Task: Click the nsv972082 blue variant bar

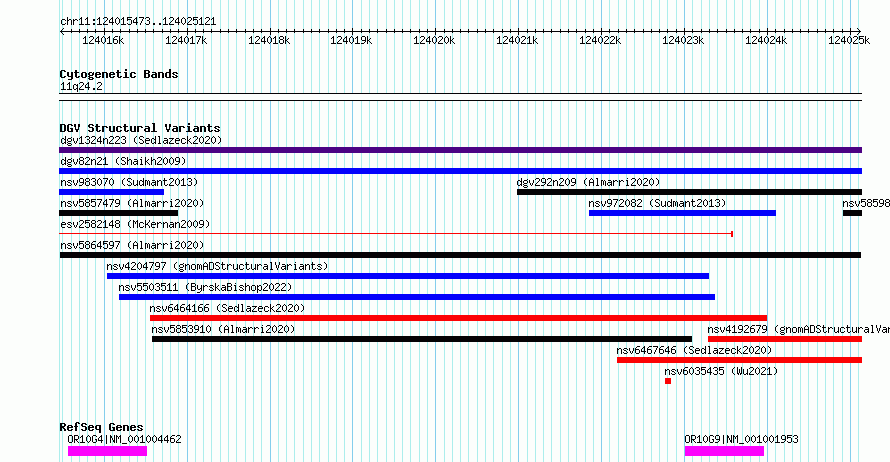Action: click(682, 213)
